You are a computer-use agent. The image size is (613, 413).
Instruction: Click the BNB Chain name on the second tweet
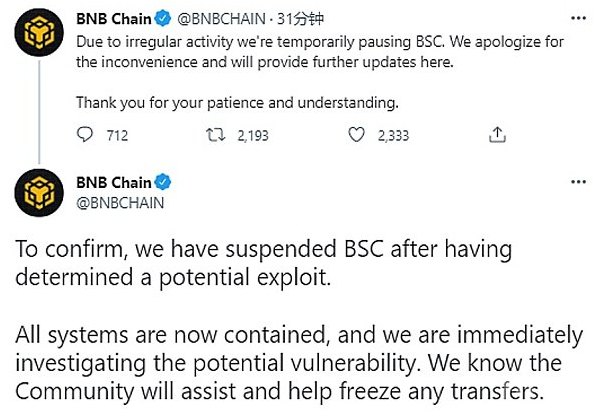114,182
